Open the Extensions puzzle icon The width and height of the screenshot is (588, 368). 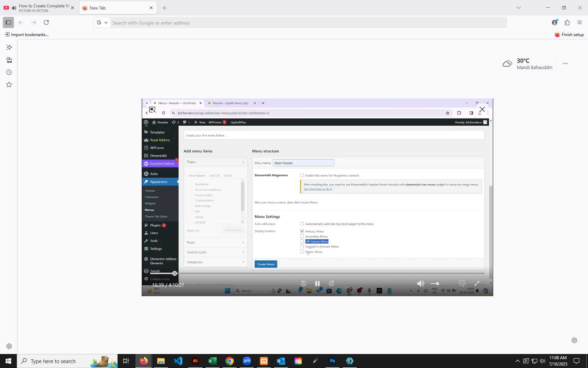[567, 22]
